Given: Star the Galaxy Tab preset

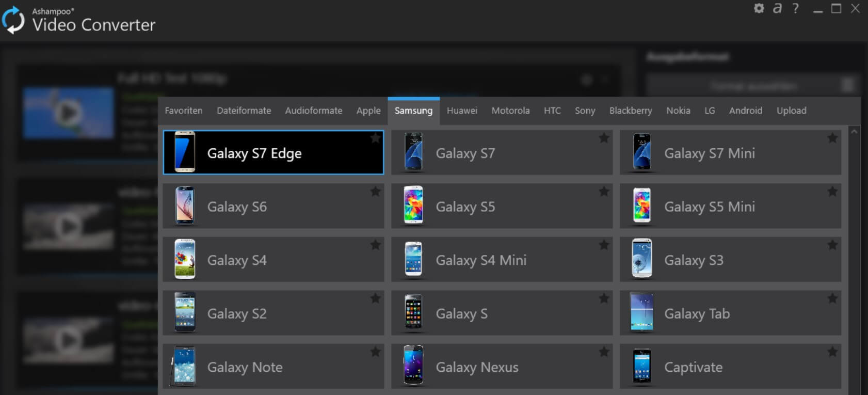Looking at the screenshot, I should point(832,298).
